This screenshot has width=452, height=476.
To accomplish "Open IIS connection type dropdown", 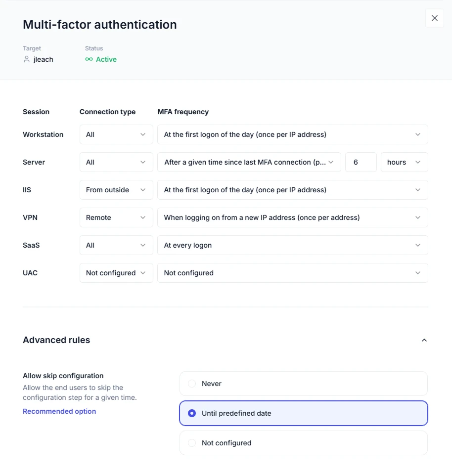I will 116,190.
